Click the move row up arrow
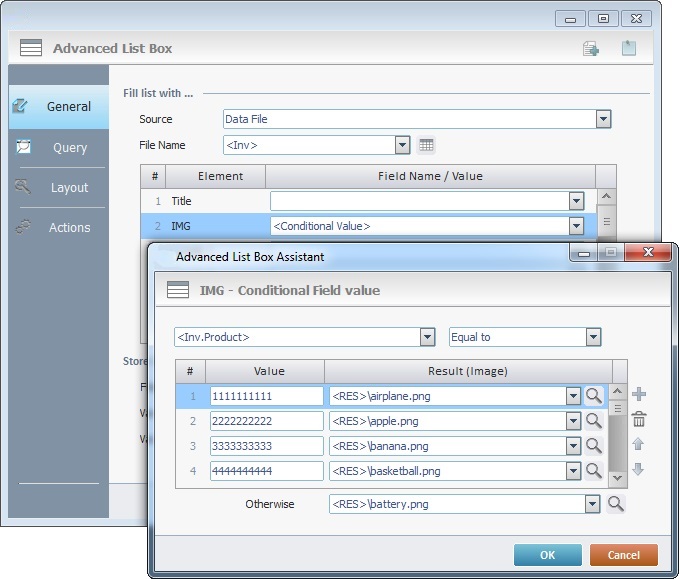Image resolution: width=679 pixels, height=579 pixels. pos(639,445)
